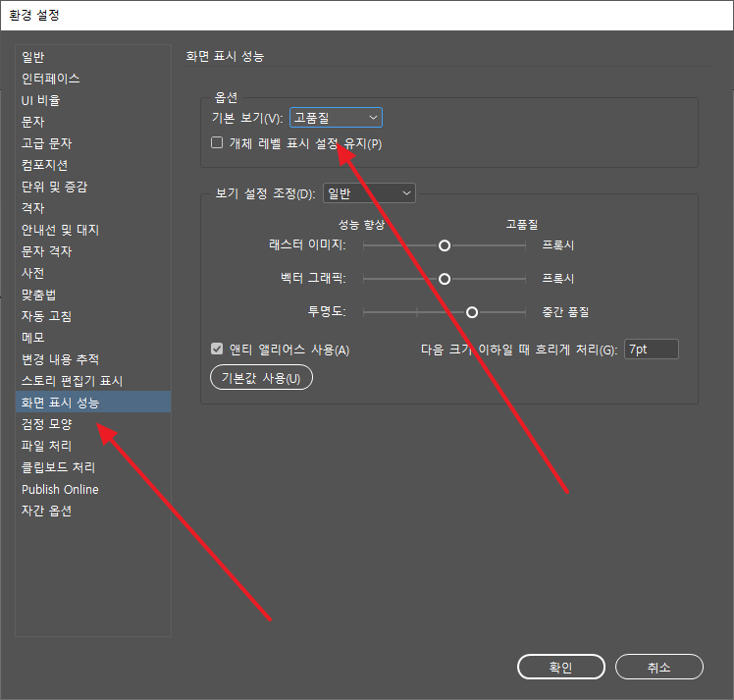This screenshot has height=700, width=734.
Task: Select 화면 표시 성능 category
Action: pos(93,403)
